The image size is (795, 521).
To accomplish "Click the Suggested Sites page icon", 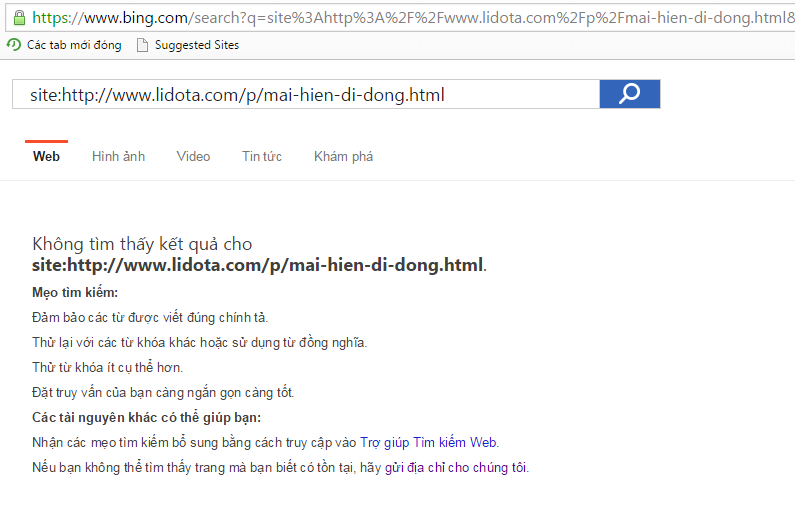I will click(142, 45).
